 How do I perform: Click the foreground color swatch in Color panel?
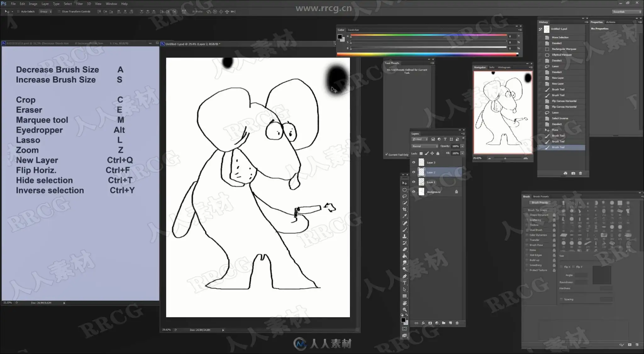(x=340, y=37)
